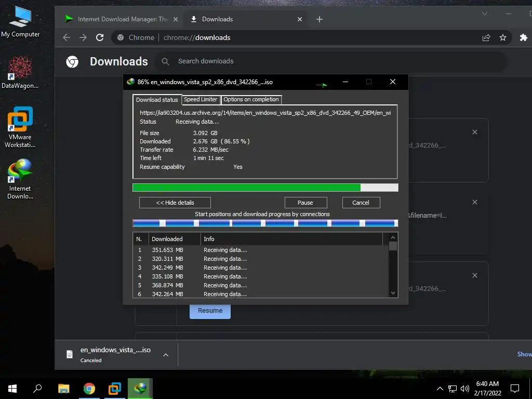This screenshot has height=399, width=532.
Task: Open My Computer desktop icon
Action: (20, 21)
